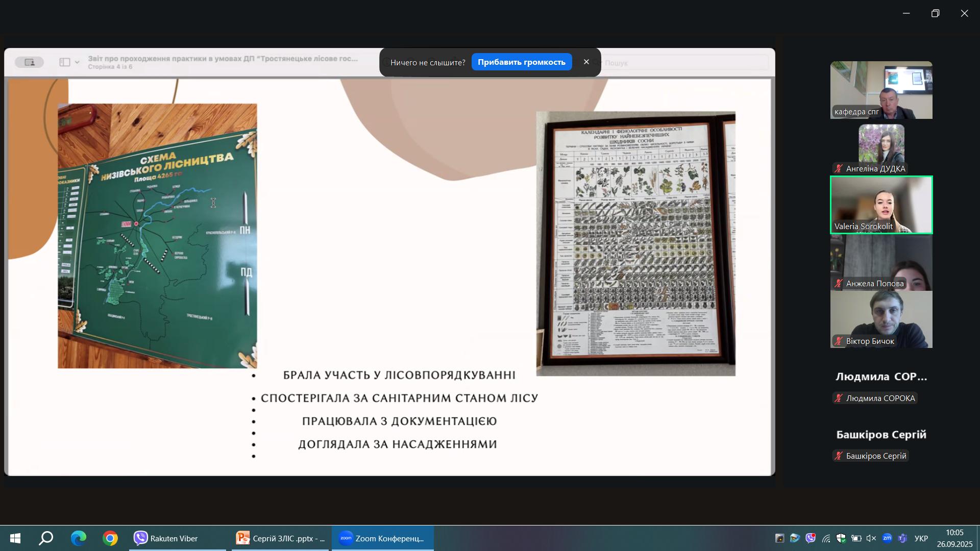Viewport: 980px width, 551px height.
Task: Open Microsoft Edge from taskbar
Action: 78,538
